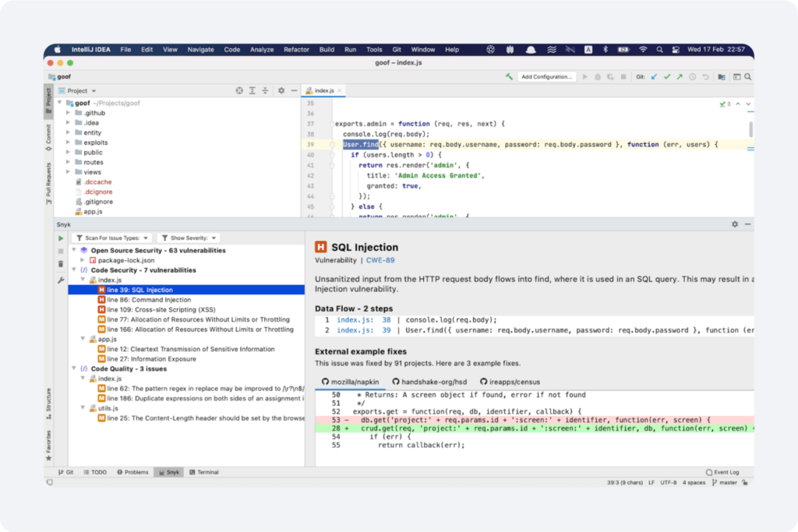Open the Problems tool window tab
Viewport: 798px width, 532px height.
[x=132, y=473]
